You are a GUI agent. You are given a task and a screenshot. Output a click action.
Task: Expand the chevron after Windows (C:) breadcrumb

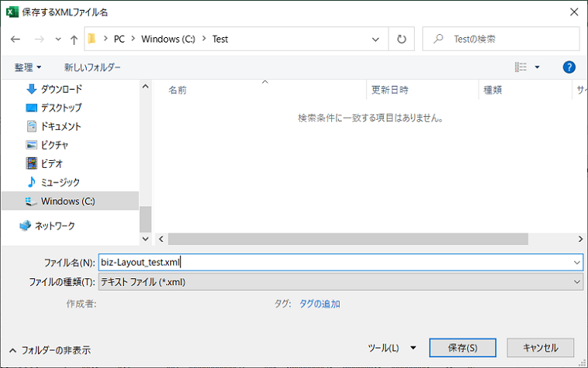(x=204, y=39)
